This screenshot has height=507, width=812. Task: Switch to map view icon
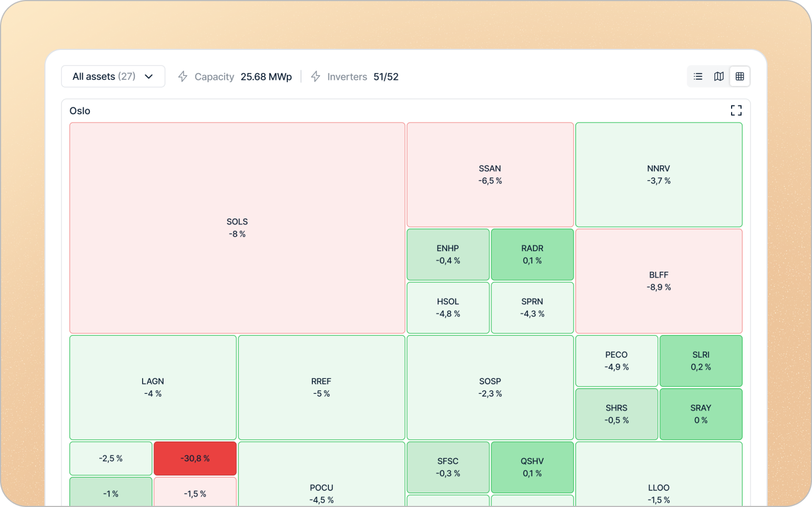[x=719, y=77]
